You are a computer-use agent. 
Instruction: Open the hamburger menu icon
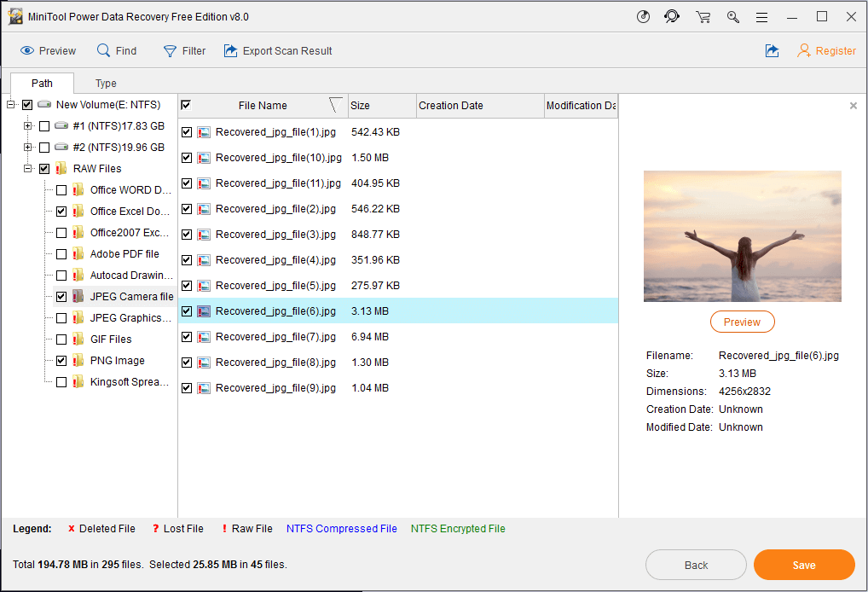(761, 17)
